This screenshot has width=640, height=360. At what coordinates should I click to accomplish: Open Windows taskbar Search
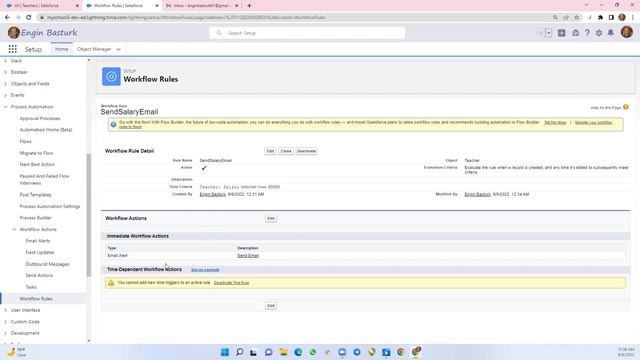click(240, 352)
